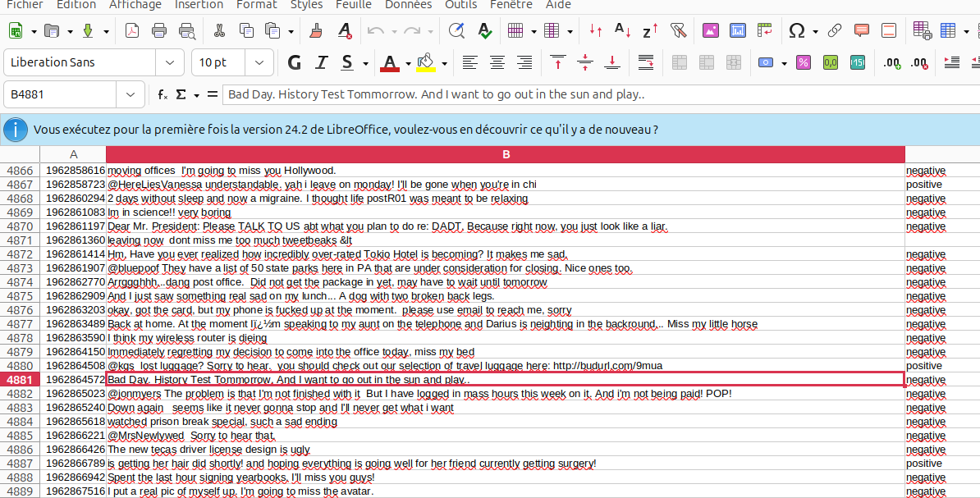The image size is (980, 498).
Task: Select column B header
Action: point(506,154)
